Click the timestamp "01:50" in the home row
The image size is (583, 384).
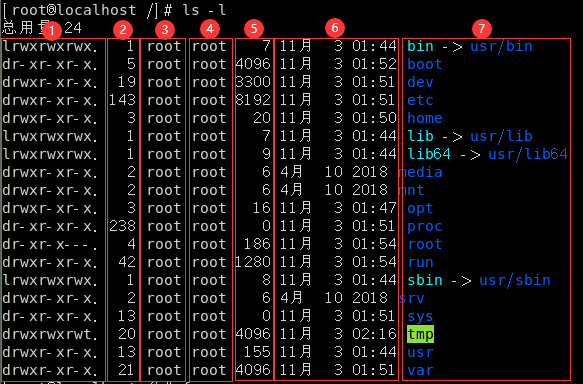click(374, 118)
